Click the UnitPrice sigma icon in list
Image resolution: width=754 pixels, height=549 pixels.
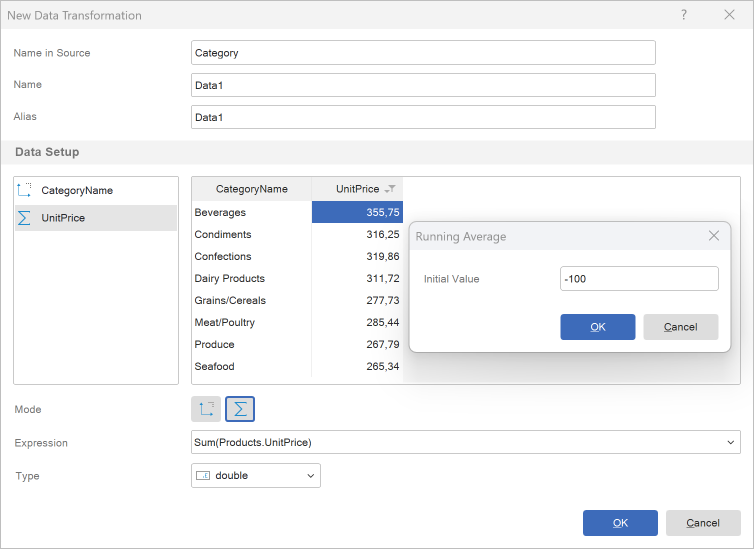25,217
